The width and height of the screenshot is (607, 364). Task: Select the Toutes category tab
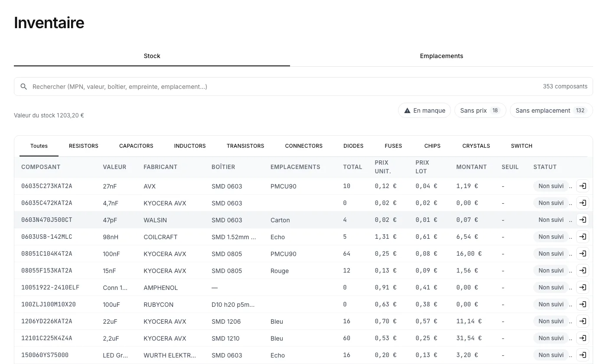click(39, 146)
